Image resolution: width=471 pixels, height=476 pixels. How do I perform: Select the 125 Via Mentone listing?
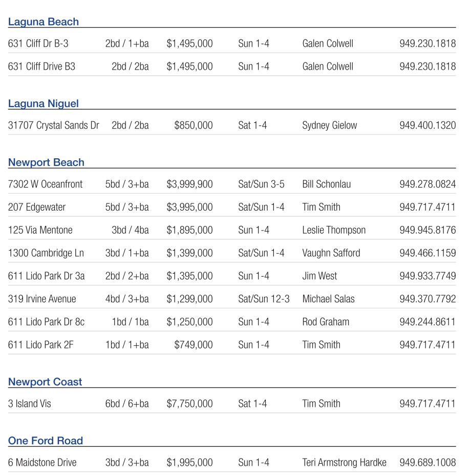pyautogui.click(x=40, y=230)
